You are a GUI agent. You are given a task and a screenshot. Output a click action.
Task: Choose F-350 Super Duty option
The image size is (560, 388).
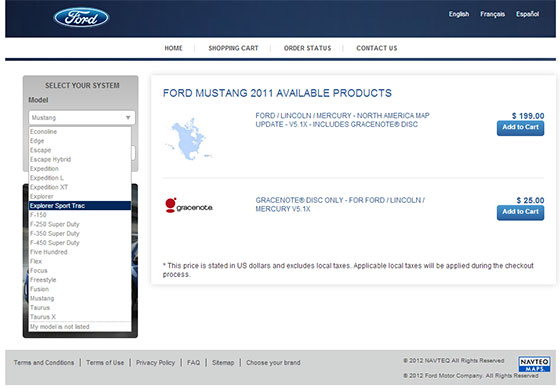[80, 234]
